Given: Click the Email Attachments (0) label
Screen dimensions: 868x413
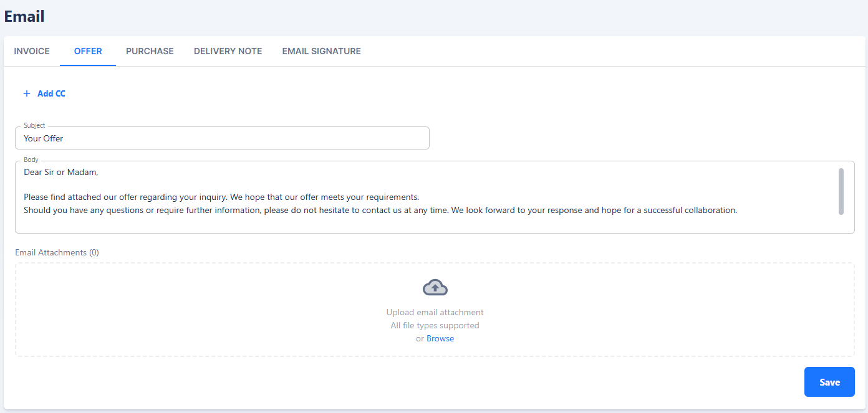Looking at the screenshot, I should click(x=57, y=252).
